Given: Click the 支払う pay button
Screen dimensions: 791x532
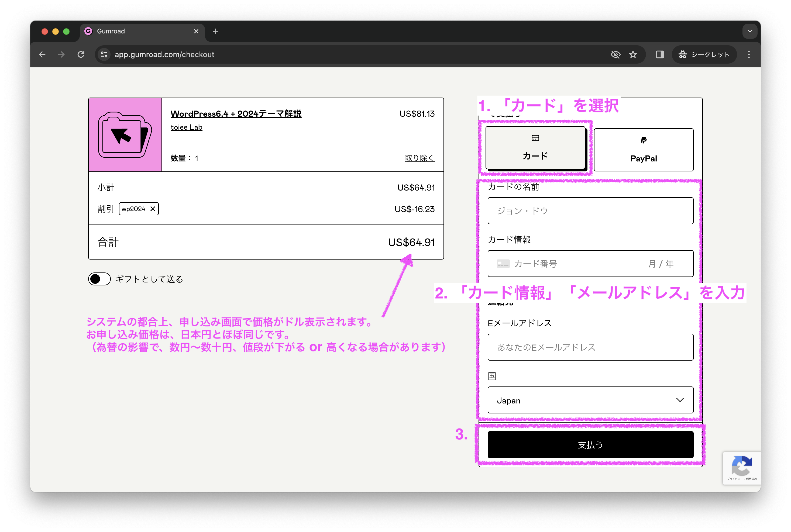Looking at the screenshot, I should (590, 444).
